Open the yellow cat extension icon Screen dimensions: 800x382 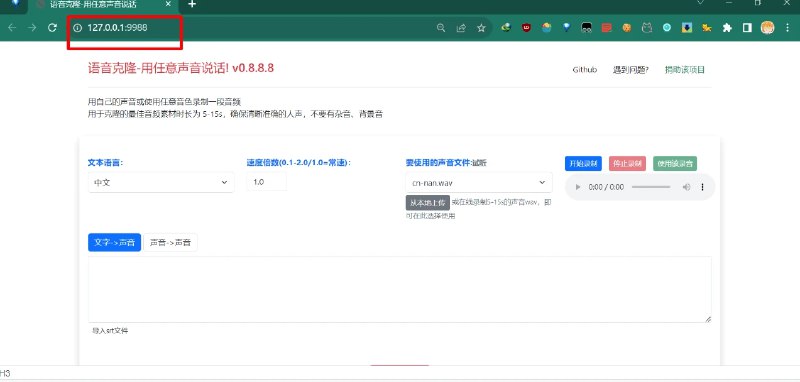click(707, 28)
